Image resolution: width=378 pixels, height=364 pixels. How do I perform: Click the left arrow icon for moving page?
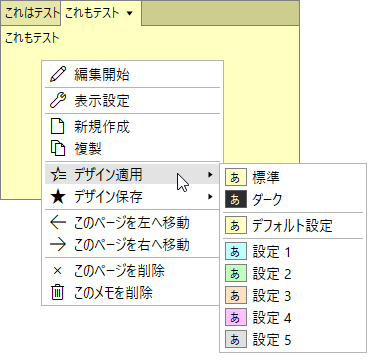[58, 223]
